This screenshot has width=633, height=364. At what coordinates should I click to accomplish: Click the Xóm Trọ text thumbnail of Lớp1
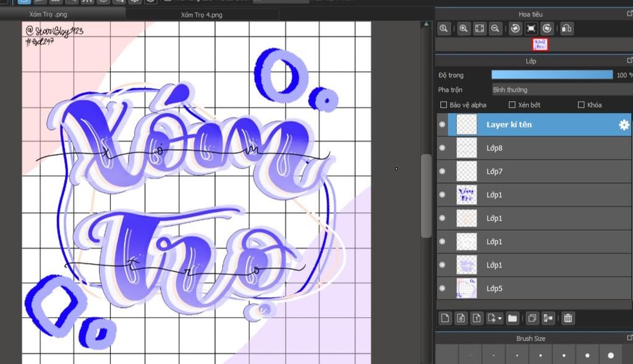point(466,195)
